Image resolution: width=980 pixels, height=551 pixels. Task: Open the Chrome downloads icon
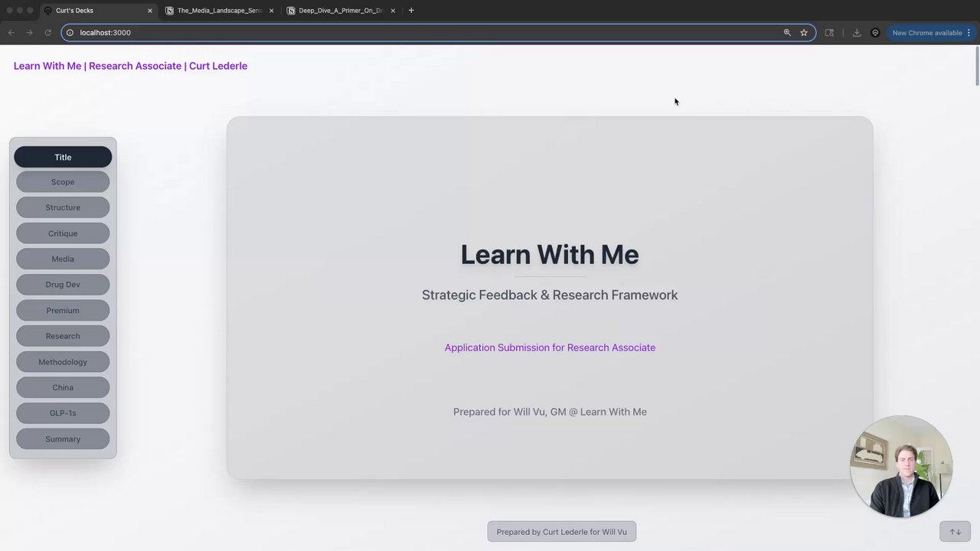pos(857,32)
